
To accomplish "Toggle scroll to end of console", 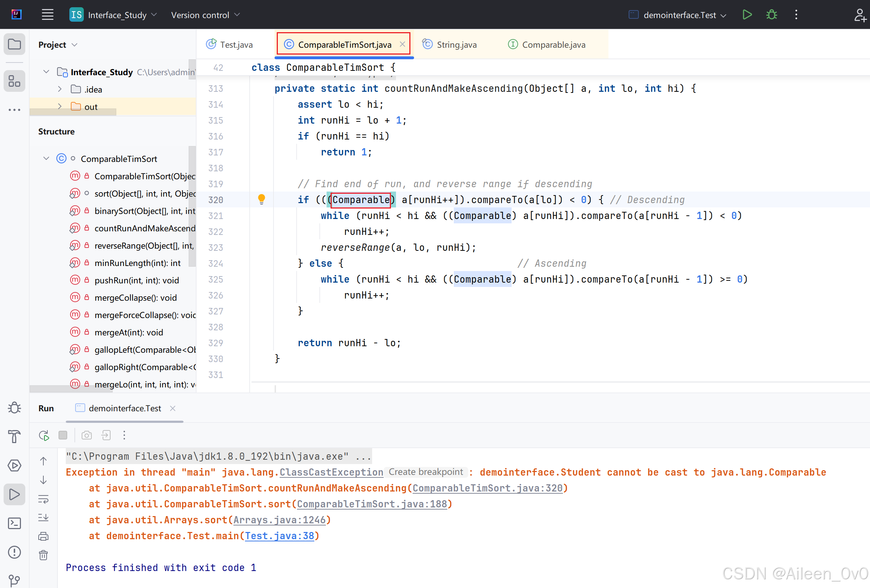I will [43, 518].
